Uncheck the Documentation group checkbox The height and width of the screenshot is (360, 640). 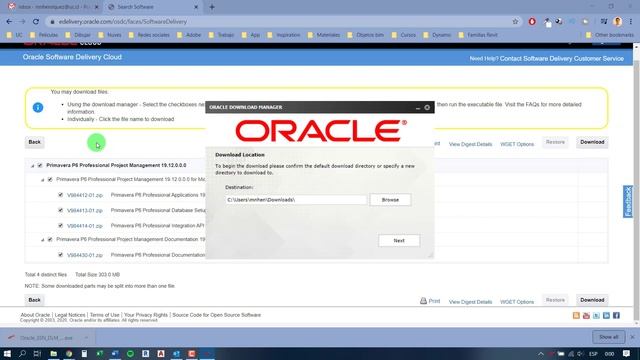(50, 240)
